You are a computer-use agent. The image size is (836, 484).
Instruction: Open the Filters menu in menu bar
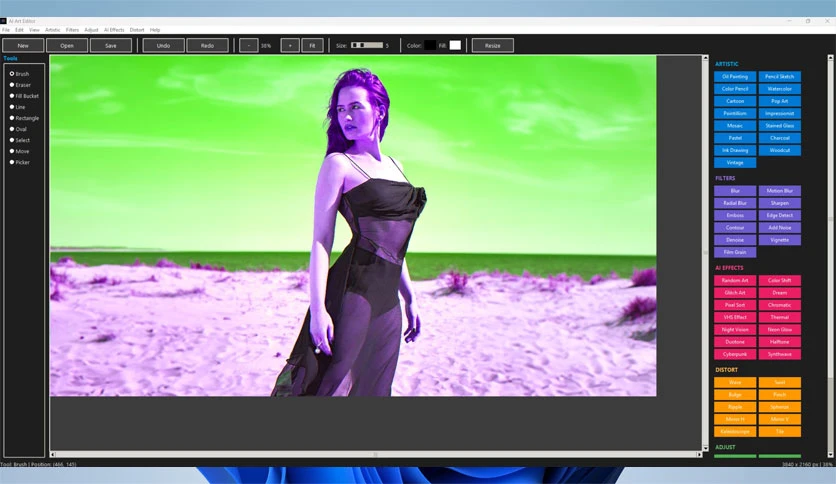click(73, 30)
